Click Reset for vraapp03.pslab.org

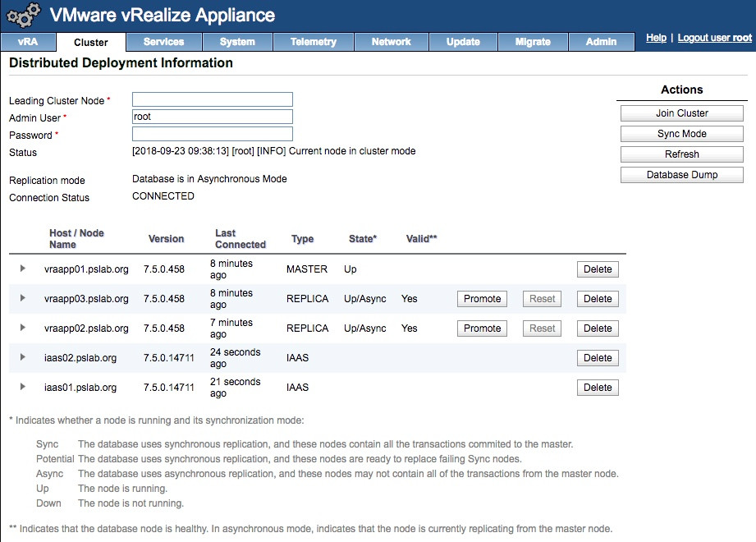[542, 299]
